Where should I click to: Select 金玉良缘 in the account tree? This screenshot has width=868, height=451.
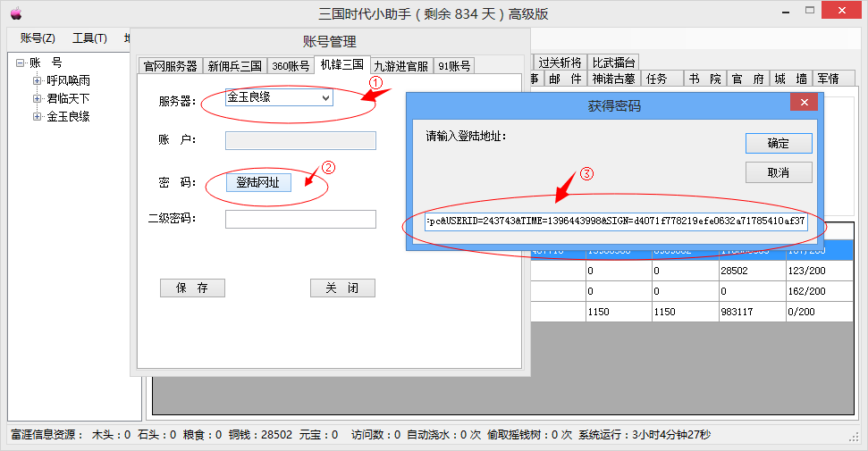coord(68,116)
